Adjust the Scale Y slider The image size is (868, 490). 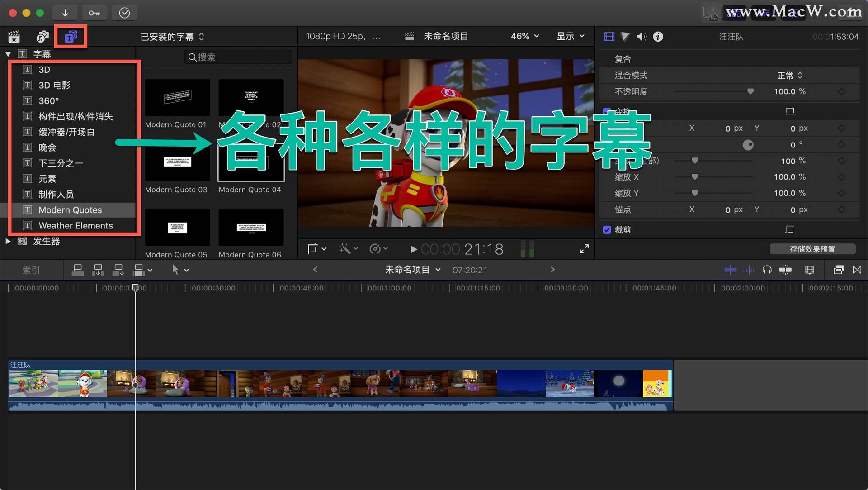[695, 193]
